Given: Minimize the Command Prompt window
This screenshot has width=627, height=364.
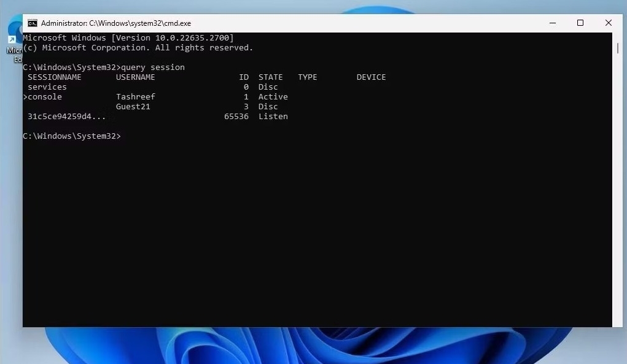Looking at the screenshot, I should pyautogui.click(x=553, y=23).
